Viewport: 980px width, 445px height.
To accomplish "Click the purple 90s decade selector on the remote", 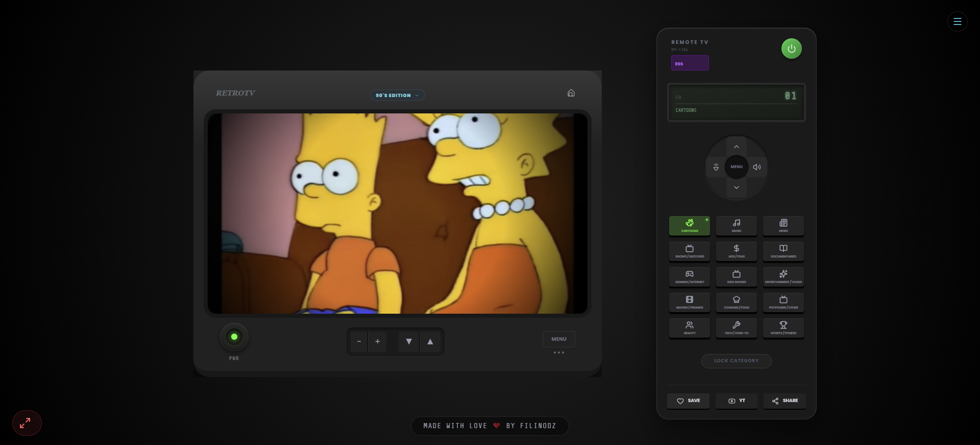I will (690, 63).
